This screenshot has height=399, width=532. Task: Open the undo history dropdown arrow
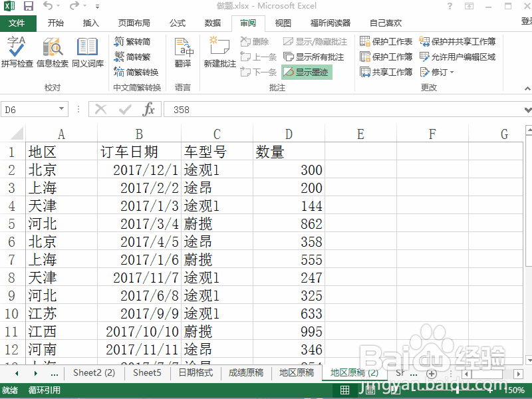[58, 6]
